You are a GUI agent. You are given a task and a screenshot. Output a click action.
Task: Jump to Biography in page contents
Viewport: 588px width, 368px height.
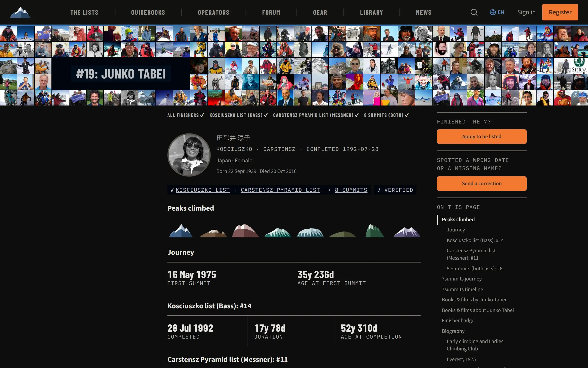point(453,331)
